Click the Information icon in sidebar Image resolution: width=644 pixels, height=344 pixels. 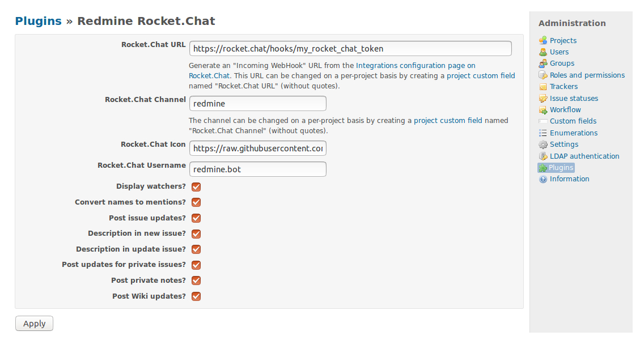[543, 179]
